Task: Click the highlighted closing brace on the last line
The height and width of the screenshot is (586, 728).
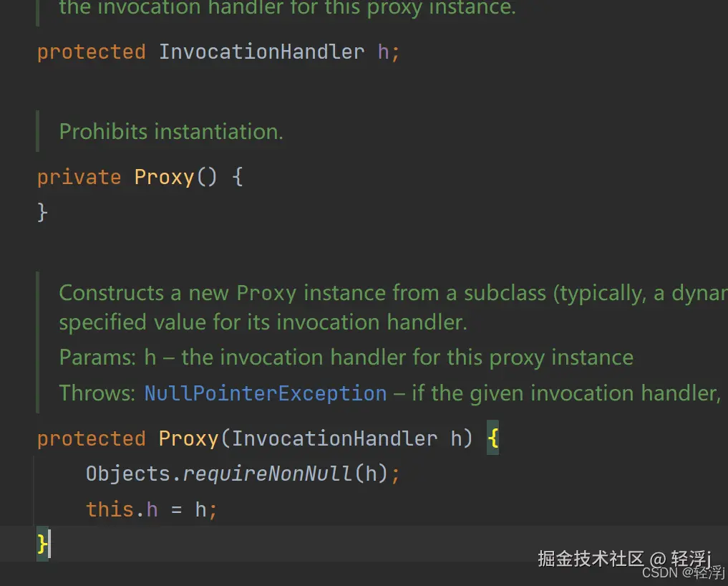Action: pos(43,545)
